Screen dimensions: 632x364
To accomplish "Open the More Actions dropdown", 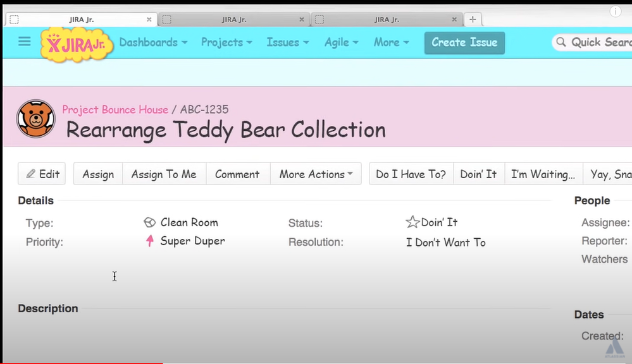I will [316, 174].
